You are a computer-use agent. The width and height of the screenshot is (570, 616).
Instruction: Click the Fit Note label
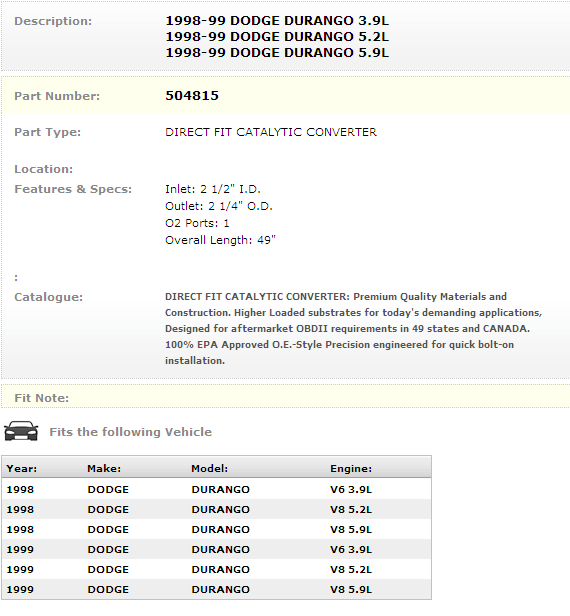[x=42, y=398]
